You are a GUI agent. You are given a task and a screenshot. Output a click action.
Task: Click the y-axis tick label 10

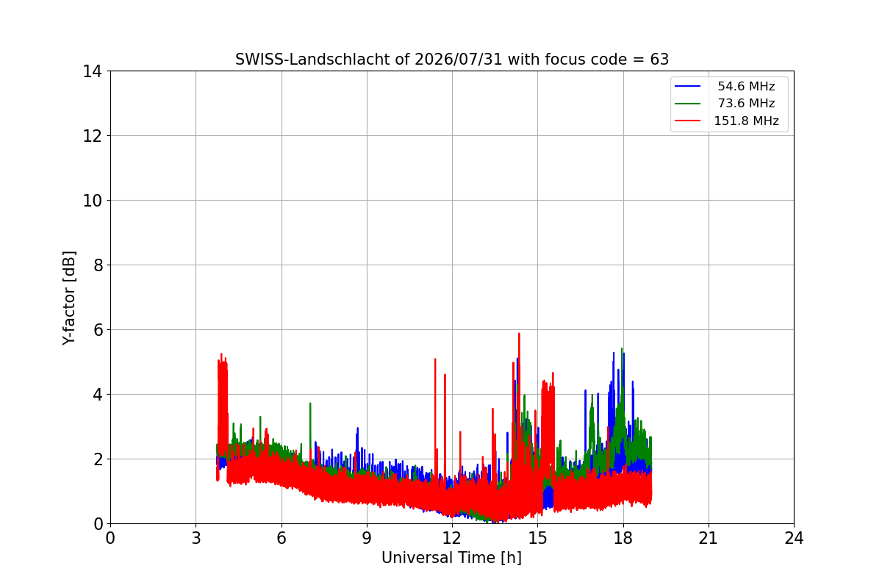[x=92, y=201]
